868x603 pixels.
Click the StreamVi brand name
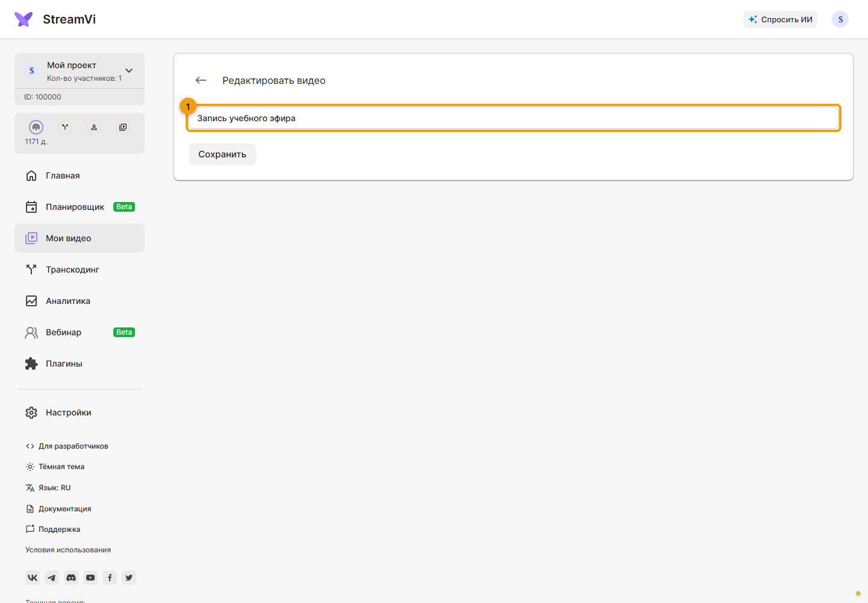click(x=69, y=19)
